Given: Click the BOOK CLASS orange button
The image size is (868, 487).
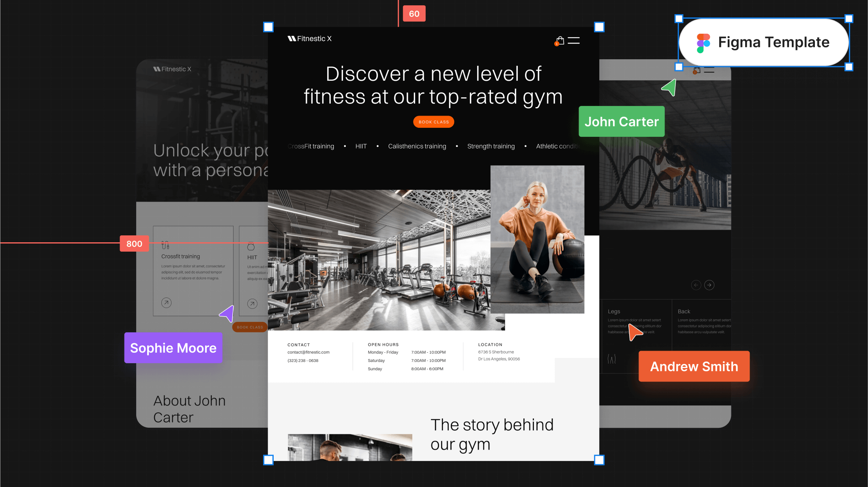Looking at the screenshot, I should pos(433,122).
